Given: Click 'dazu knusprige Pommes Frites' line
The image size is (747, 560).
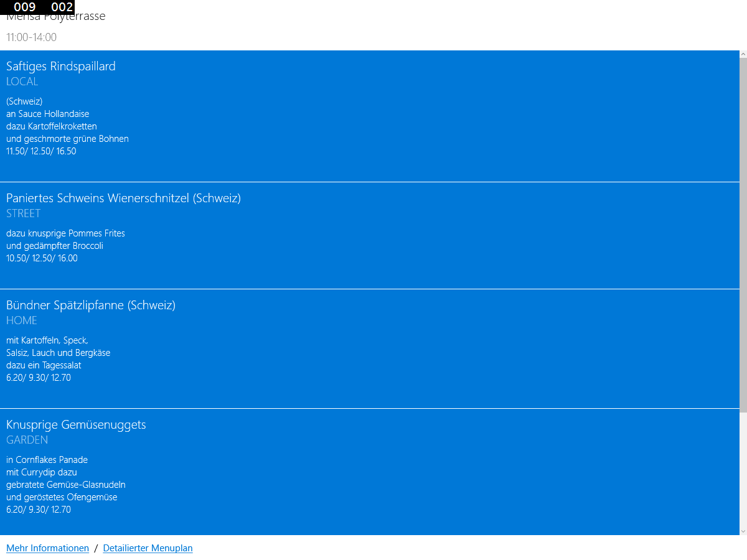Looking at the screenshot, I should click(x=65, y=233).
